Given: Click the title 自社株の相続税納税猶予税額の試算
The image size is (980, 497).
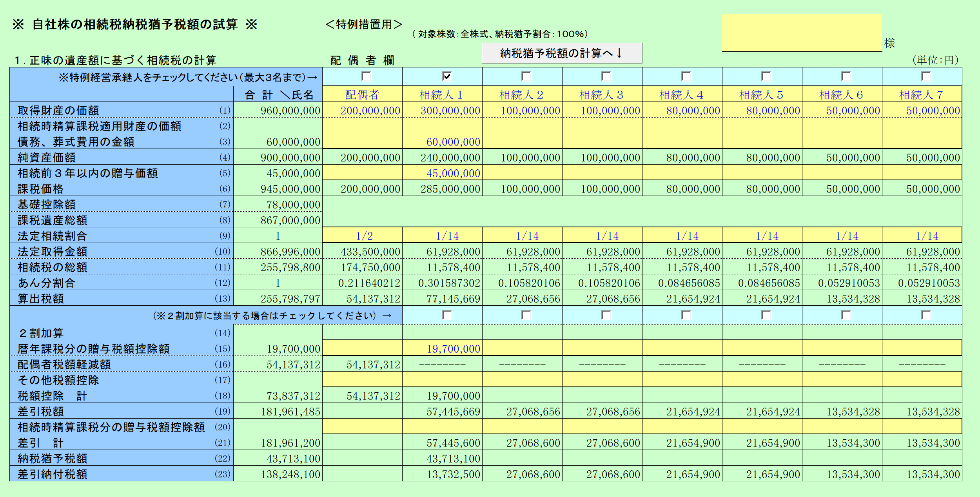Looking at the screenshot, I should coord(135,24).
